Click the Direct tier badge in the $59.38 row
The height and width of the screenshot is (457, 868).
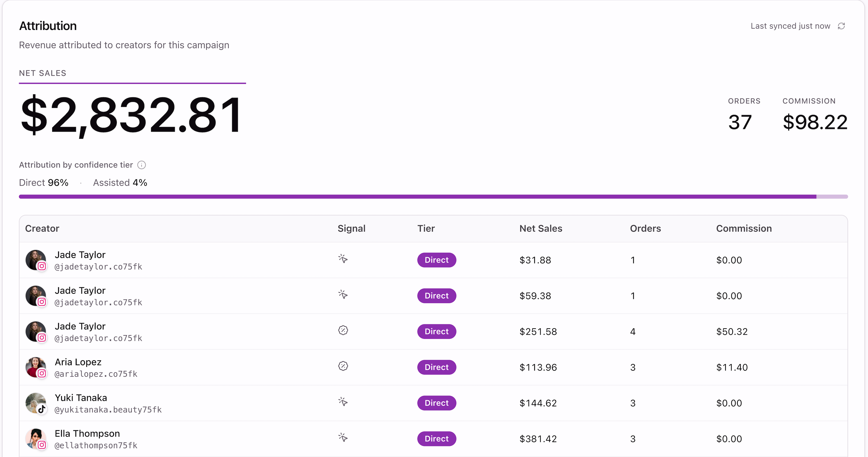pos(437,295)
